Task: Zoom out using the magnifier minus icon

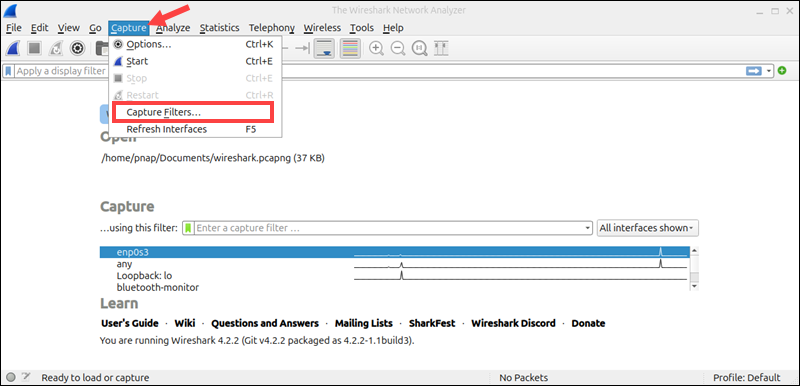Action: coord(398,48)
